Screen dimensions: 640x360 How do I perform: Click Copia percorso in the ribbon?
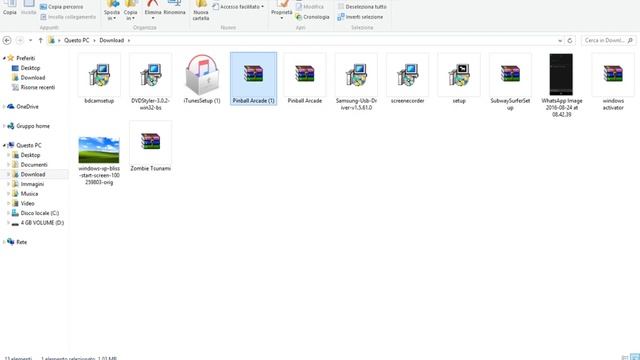click(62, 7)
